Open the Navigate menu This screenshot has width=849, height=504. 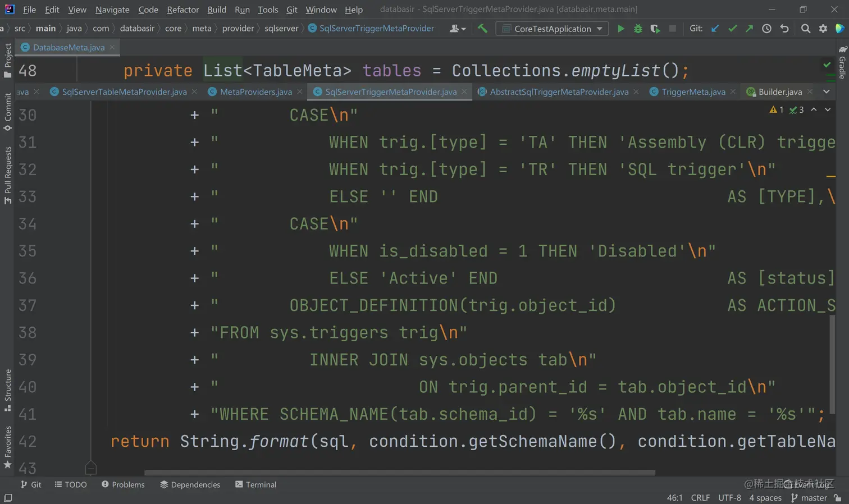(112, 10)
